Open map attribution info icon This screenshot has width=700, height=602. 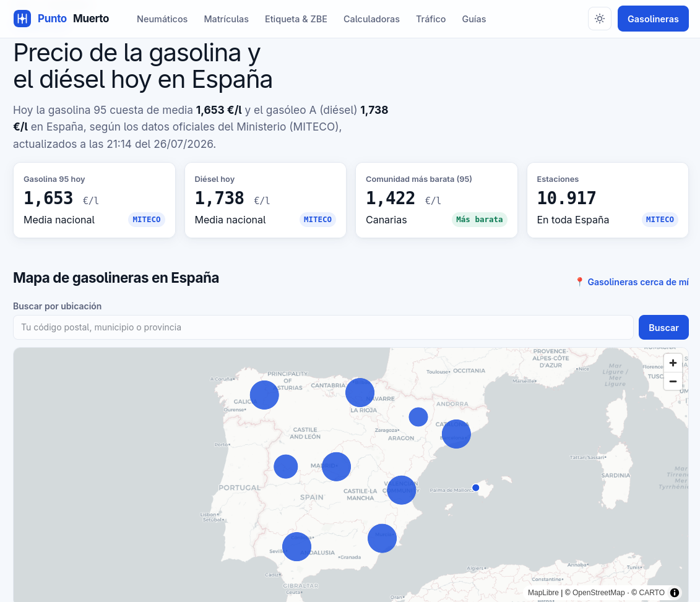click(675, 593)
